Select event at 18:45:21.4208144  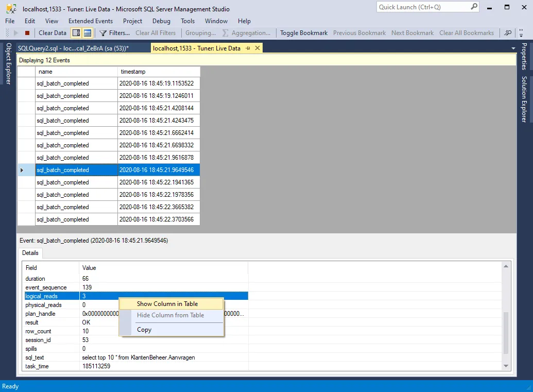[x=117, y=108]
